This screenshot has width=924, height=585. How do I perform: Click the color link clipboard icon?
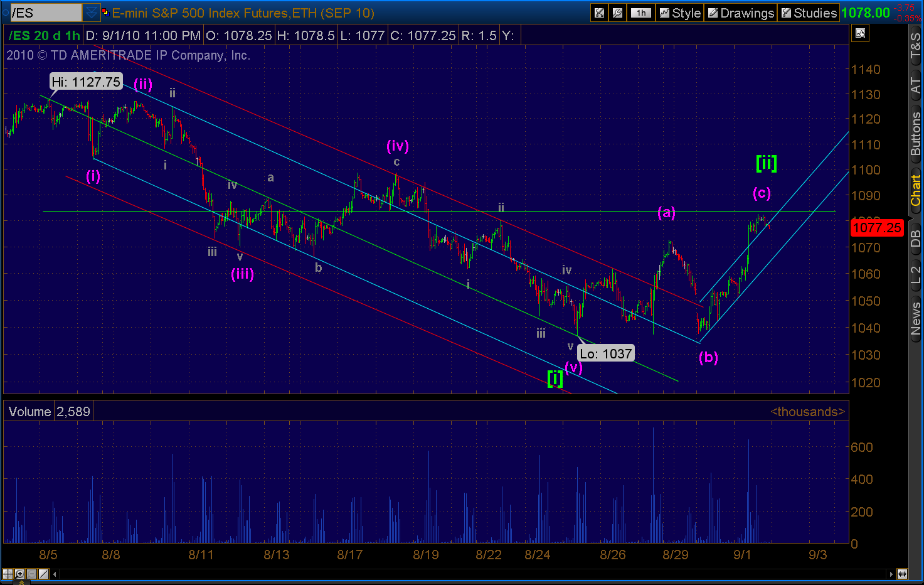(105, 12)
